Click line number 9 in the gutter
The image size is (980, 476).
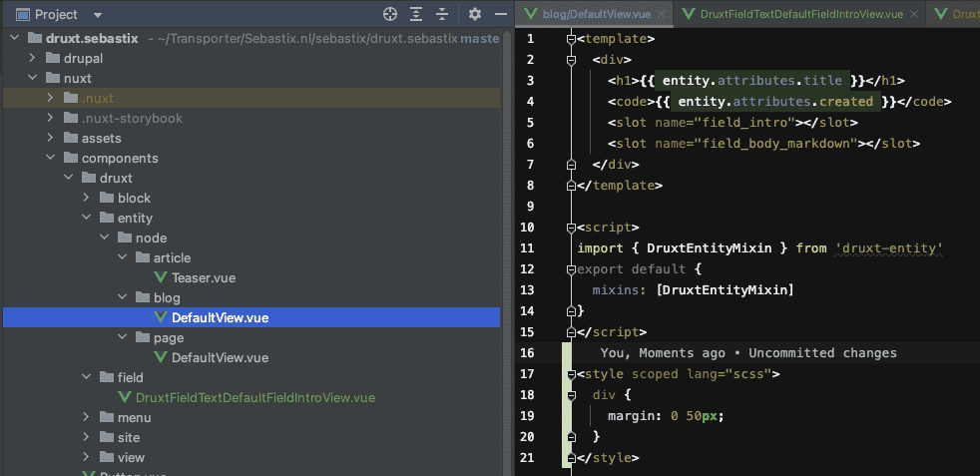531,207
